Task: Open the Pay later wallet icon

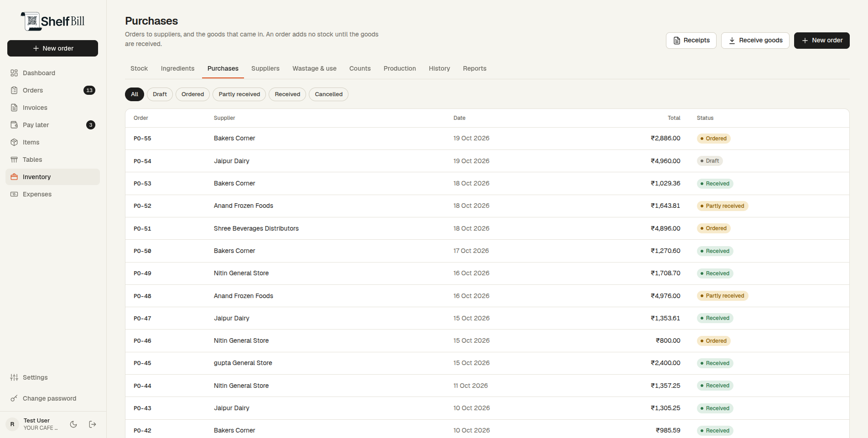Action: click(x=14, y=125)
